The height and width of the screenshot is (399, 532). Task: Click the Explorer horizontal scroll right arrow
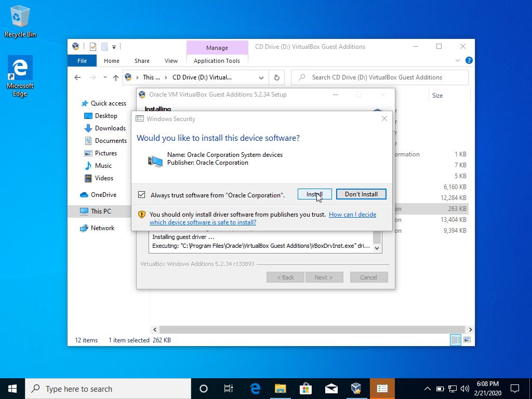click(470, 329)
